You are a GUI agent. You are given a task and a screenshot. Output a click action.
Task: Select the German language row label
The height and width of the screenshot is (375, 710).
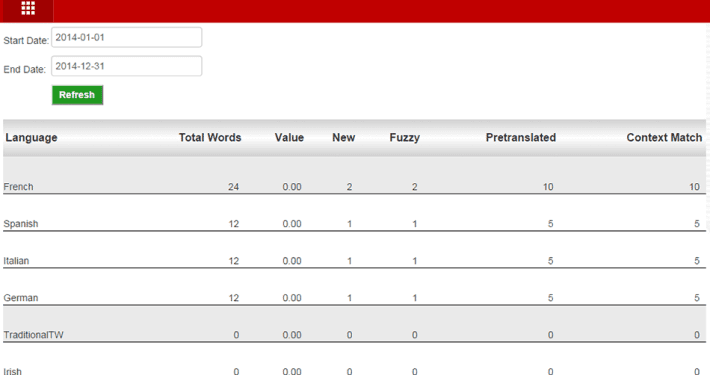20,298
